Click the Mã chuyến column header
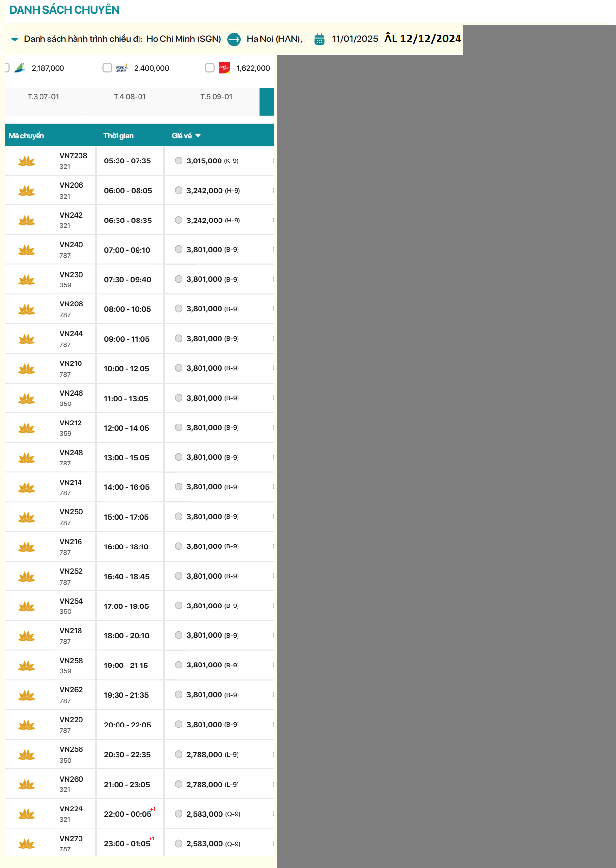 [26, 136]
